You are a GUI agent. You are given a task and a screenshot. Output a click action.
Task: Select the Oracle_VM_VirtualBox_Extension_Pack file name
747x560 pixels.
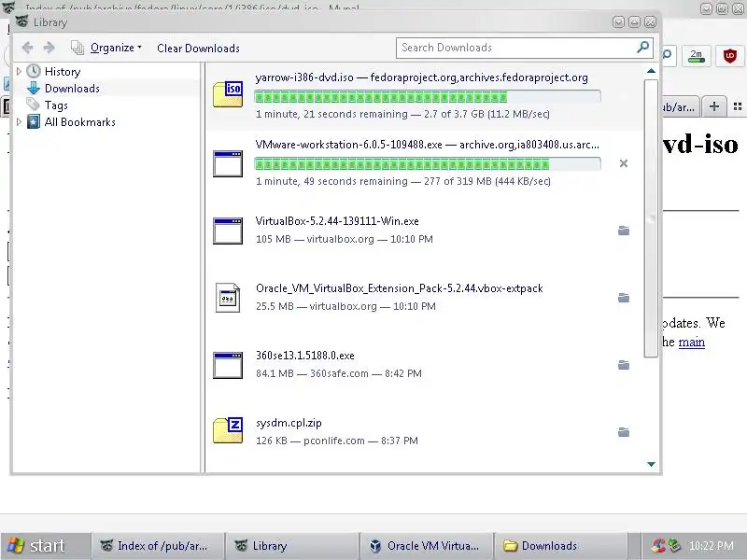point(400,288)
